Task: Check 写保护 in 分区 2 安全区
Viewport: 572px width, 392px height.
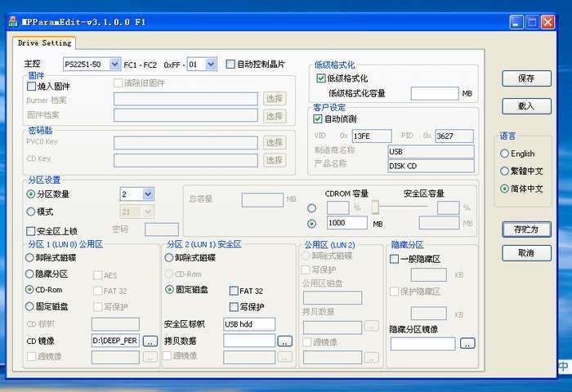Action: (234, 307)
